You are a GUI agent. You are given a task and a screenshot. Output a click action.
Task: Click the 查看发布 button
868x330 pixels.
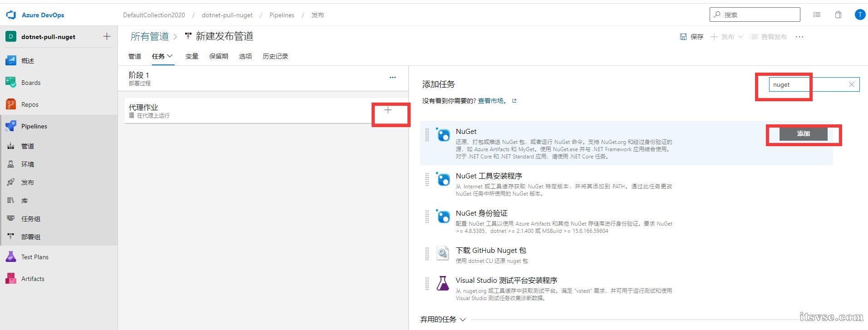tap(769, 37)
